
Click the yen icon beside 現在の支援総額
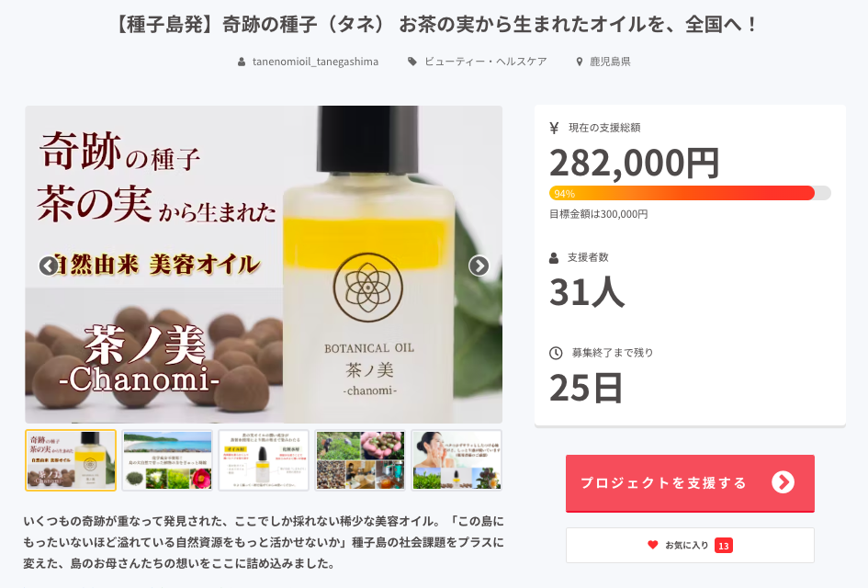click(x=554, y=128)
